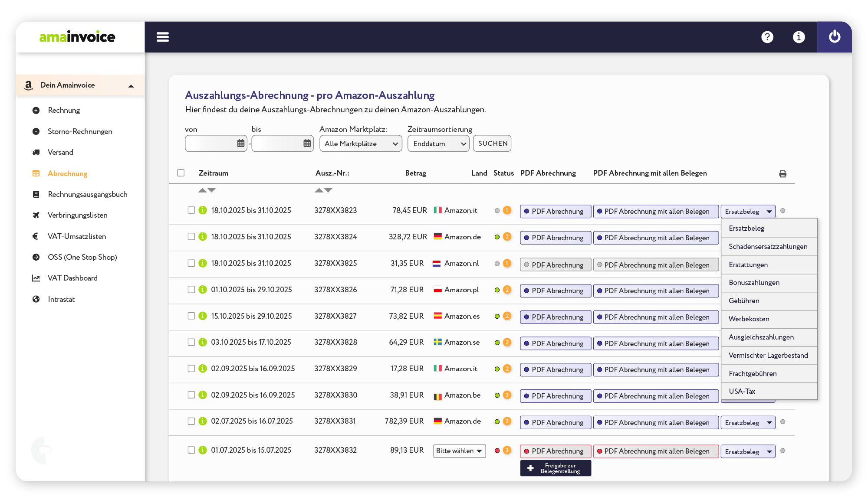Choose Gebühren in the dropdown list
This screenshot has height=503, width=868.
tap(769, 301)
